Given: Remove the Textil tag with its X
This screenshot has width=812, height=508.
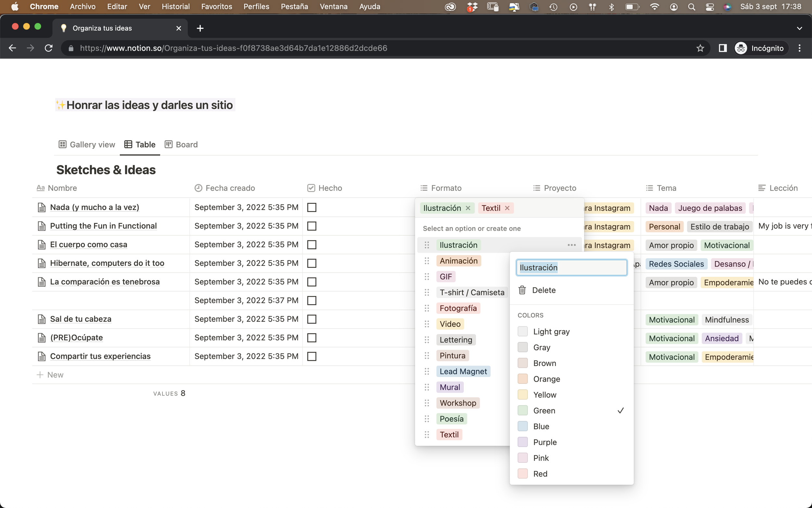Looking at the screenshot, I should coord(507,208).
